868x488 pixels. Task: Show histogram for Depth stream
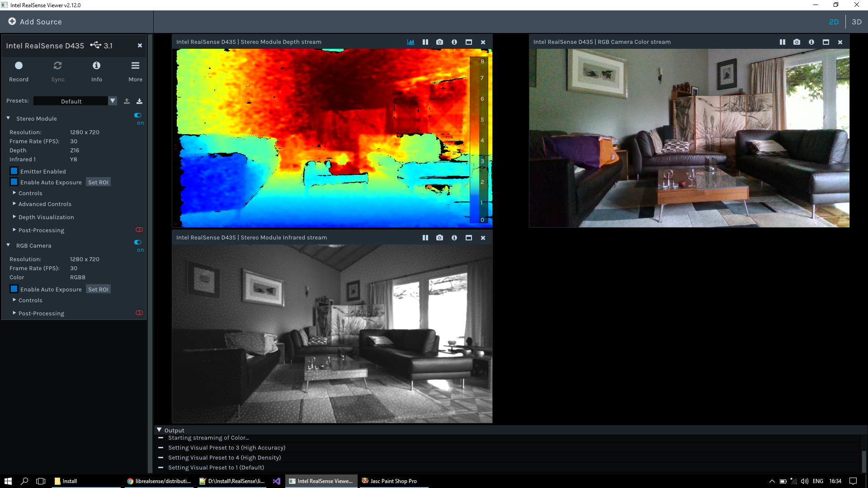point(410,42)
